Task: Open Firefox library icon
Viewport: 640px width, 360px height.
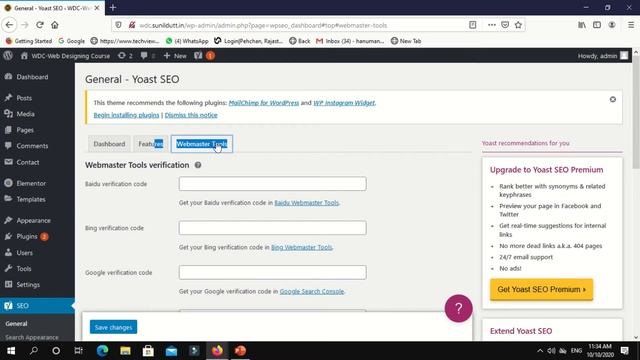Action: pos(582,25)
